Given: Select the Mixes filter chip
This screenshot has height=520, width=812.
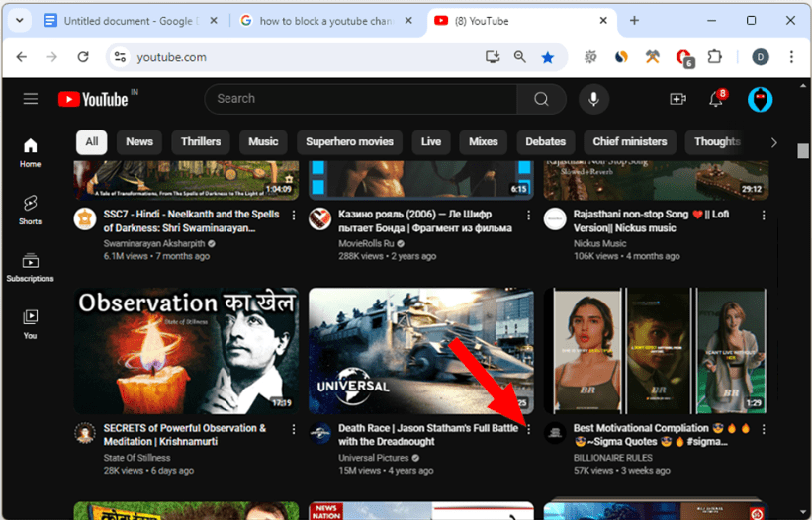Looking at the screenshot, I should 484,142.
